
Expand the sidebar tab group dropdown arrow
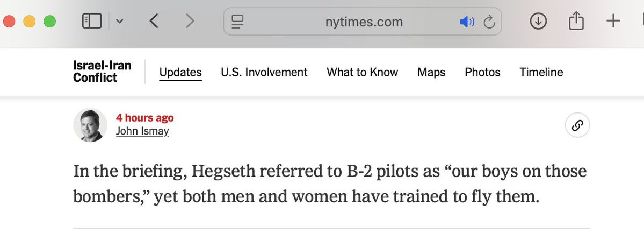(120, 21)
